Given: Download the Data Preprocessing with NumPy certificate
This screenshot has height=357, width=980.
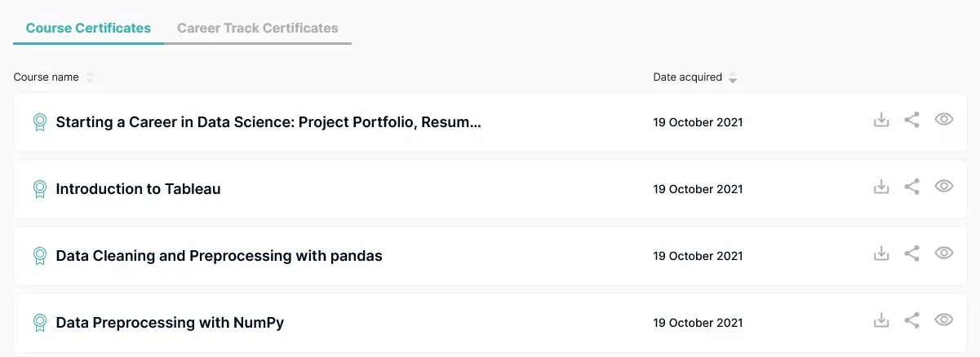Looking at the screenshot, I should pyautogui.click(x=881, y=320).
